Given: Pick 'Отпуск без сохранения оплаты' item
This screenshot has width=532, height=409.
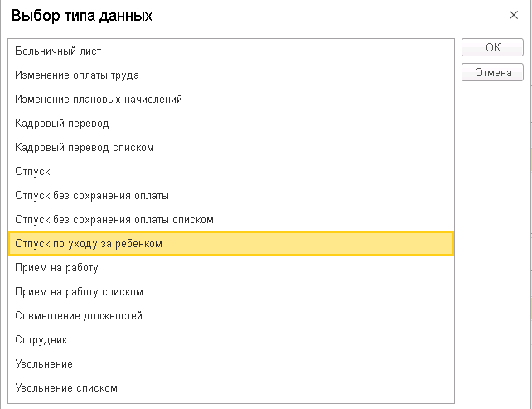Looking at the screenshot, I should coord(92,196).
